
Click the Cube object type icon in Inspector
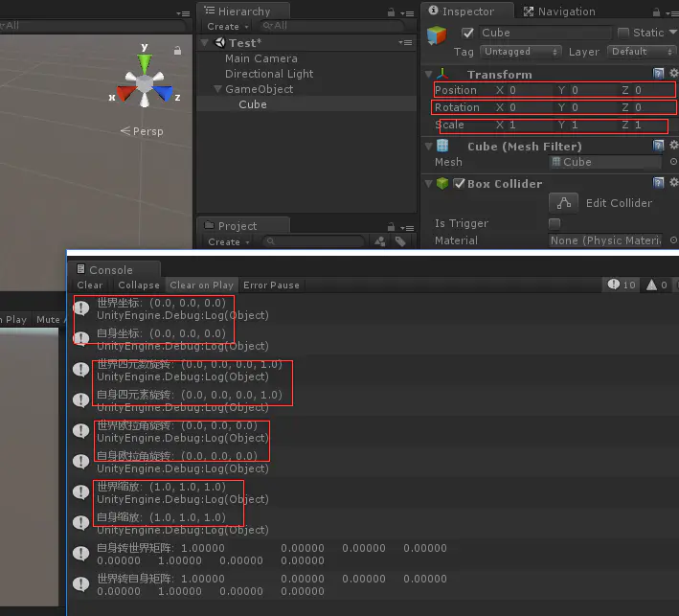pyautogui.click(x=437, y=35)
